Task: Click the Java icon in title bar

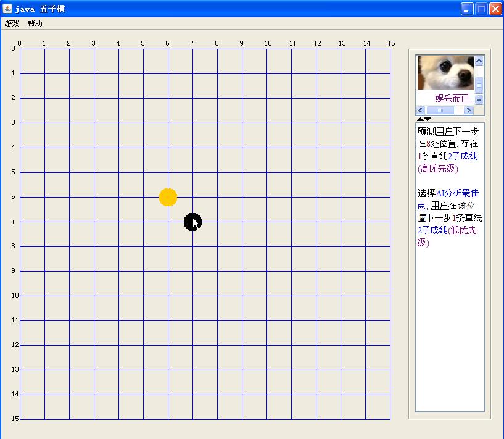Action: tap(7, 9)
